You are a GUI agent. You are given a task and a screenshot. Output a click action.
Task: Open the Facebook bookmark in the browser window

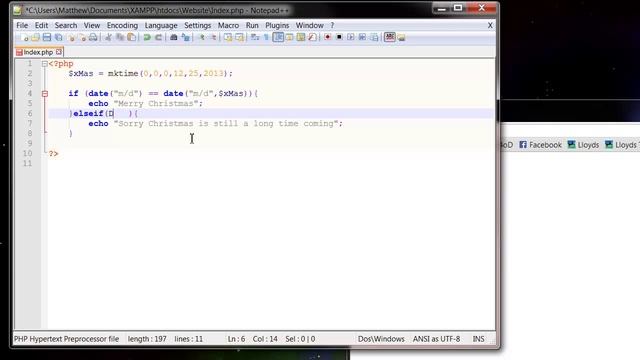[540, 145]
